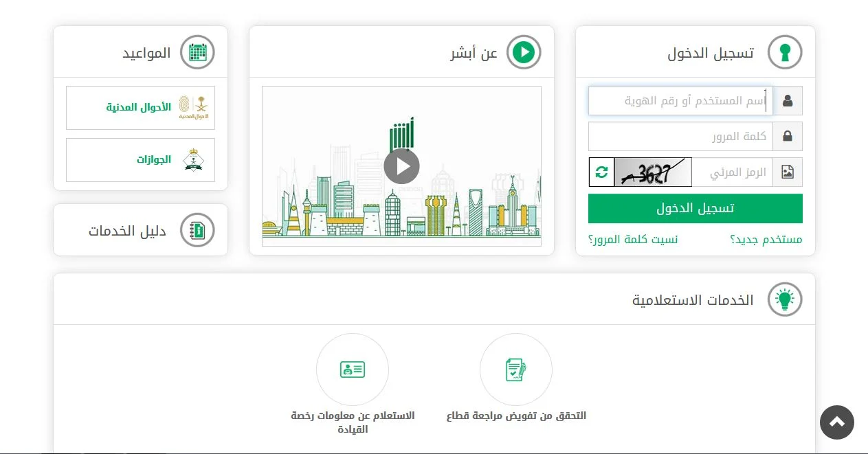Open the driving license inquiry icon
The width and height of the screenshot is (868, 454).
pyautogui.click(x=352, y=370)
